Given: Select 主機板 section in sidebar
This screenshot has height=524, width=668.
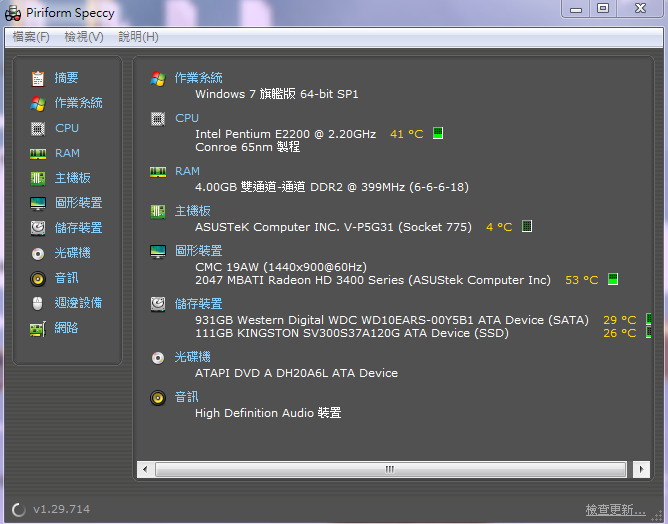Looking at the screenshot, I should [x=72, y=178].
